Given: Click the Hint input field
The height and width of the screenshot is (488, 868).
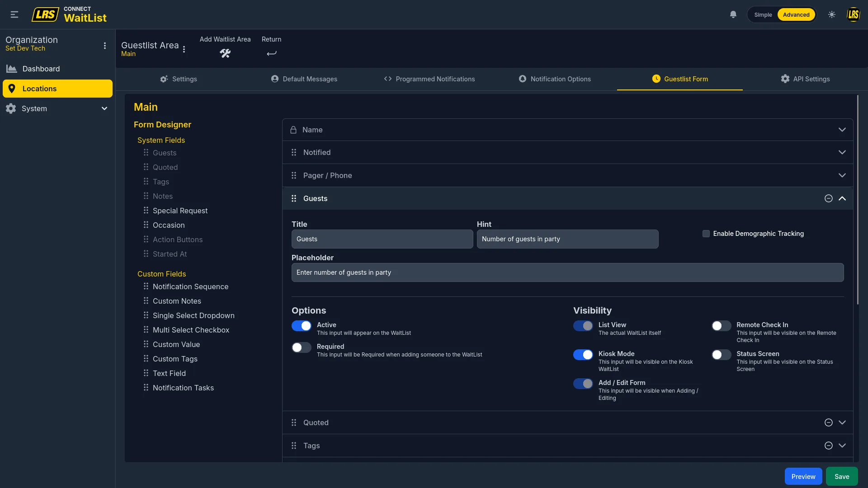Looking at the screenshot, I should [x=568, y=239].
